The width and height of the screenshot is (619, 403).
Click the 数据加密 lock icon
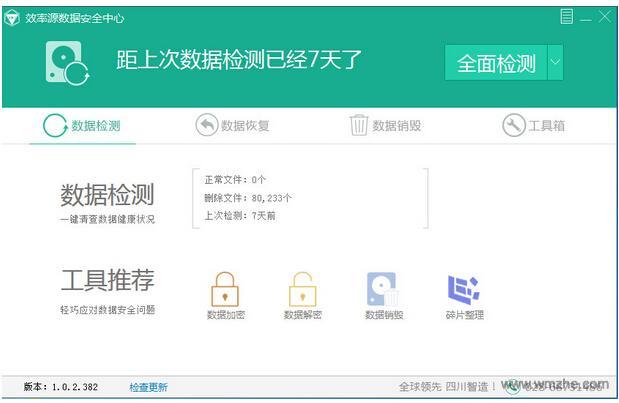[x=225, y=289]
